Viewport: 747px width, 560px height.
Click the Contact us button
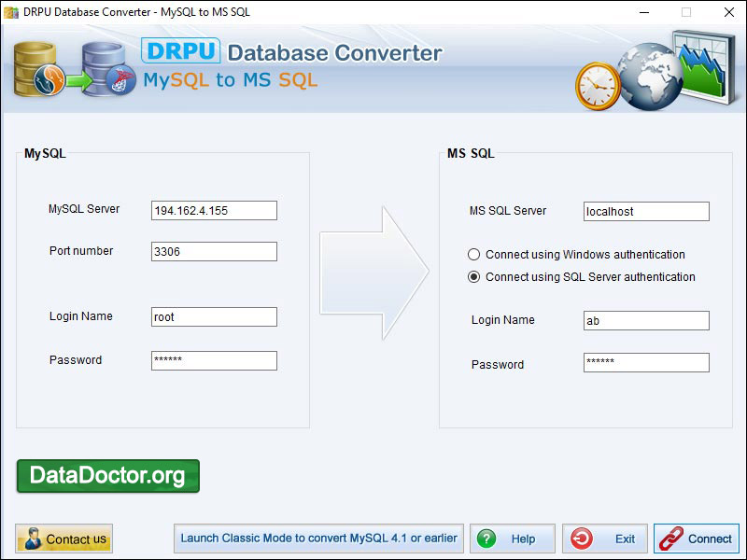tap(63, 539)
